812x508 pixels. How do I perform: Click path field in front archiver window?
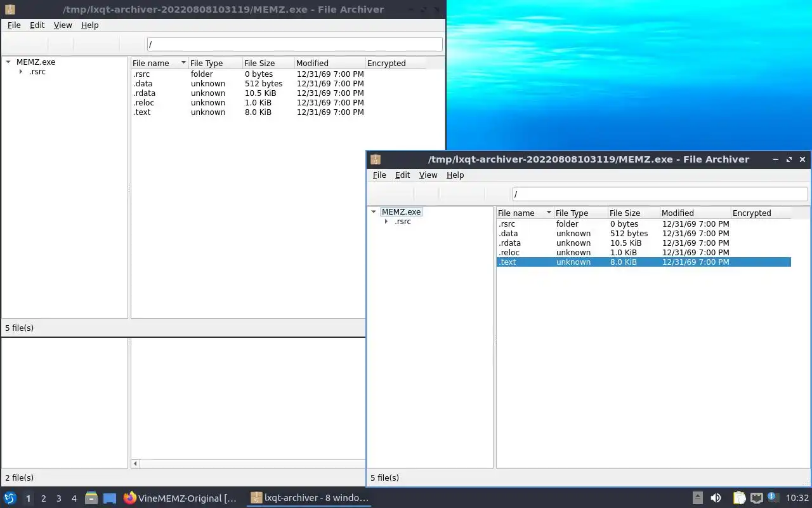pyautogui.click(x=660, y=194)
